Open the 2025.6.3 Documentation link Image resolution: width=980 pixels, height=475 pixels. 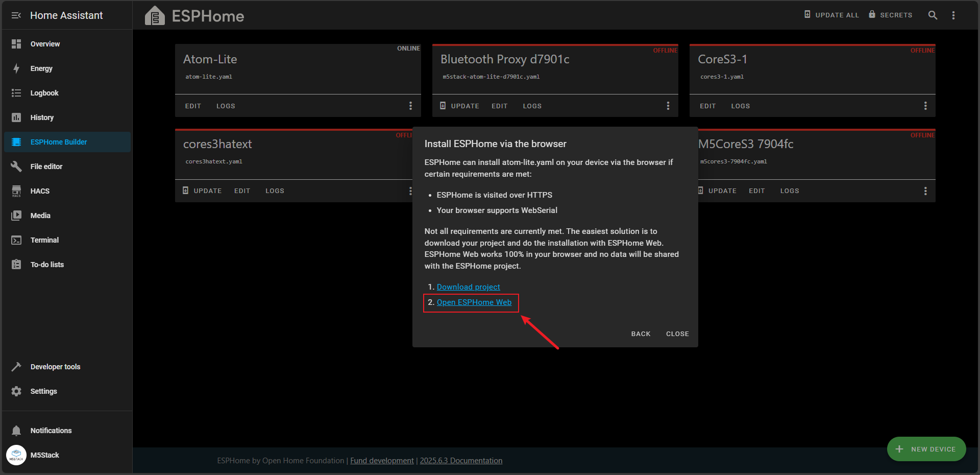[x=461, y=461]
